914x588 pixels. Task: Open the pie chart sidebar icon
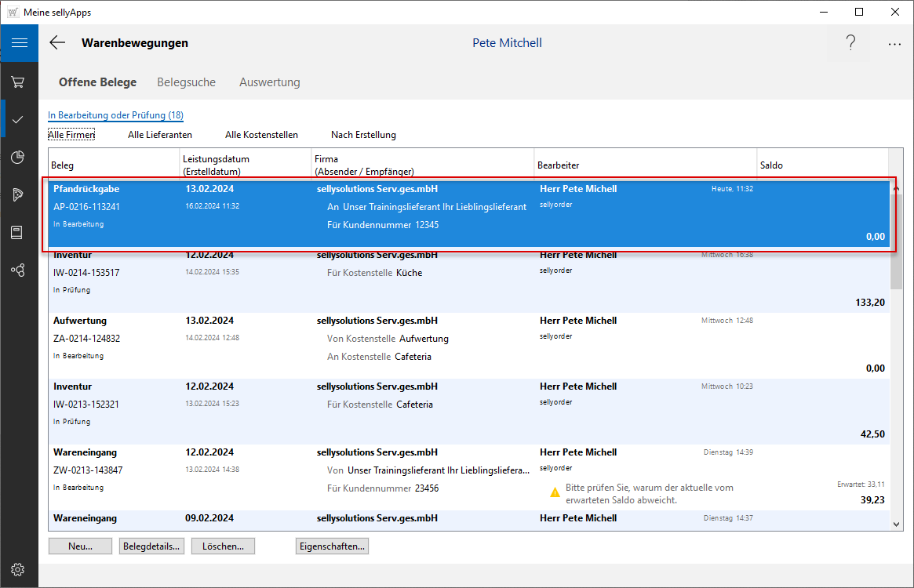19,158
